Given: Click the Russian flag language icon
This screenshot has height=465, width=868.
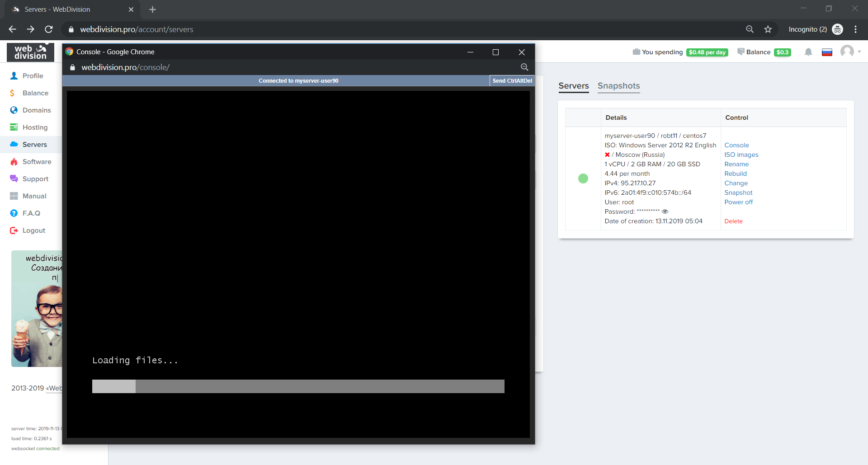Looking at the screenshot, I should (827, 52).
